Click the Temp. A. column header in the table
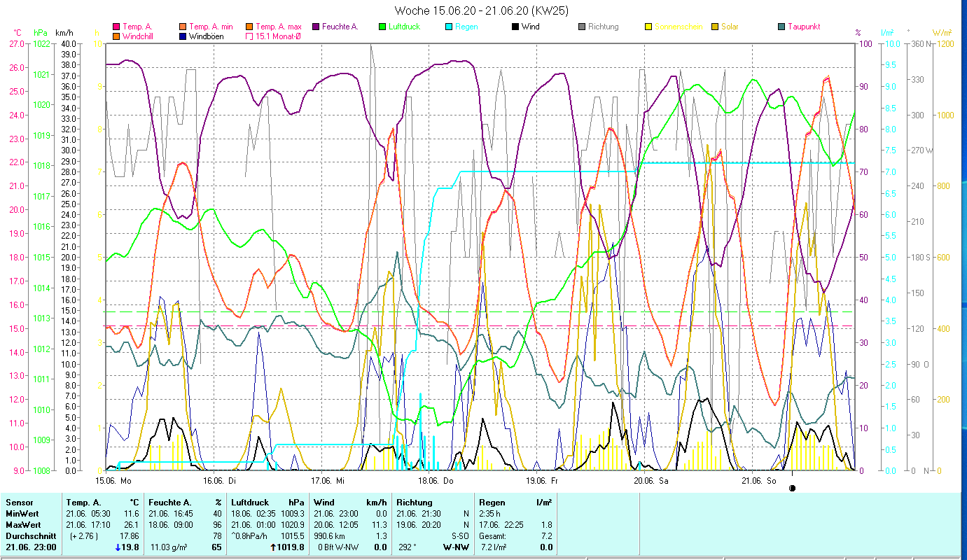The image size is (967, 560). [83, 503]
